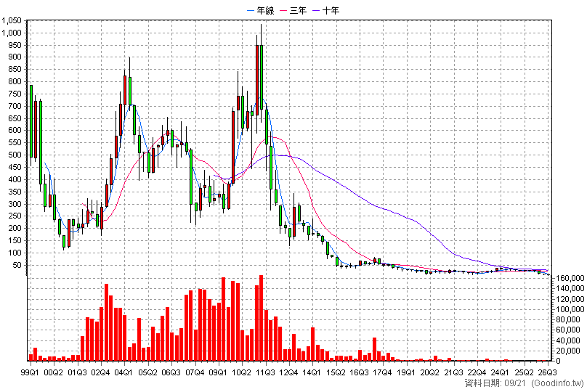Select the 26Q3 x-axis label
This screenshot has width=587, height=392.
point(547,372)
